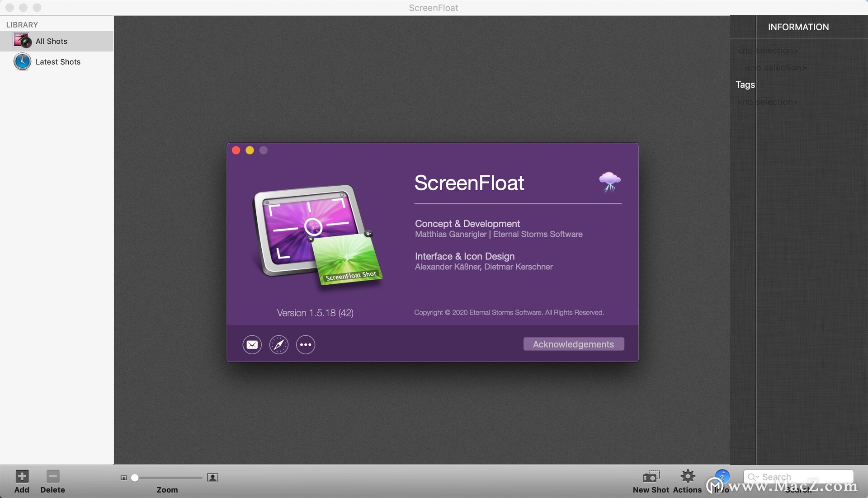868x498 pixels.
Task: Click the Latest Shots clock icon
Action: coord(22,61)
